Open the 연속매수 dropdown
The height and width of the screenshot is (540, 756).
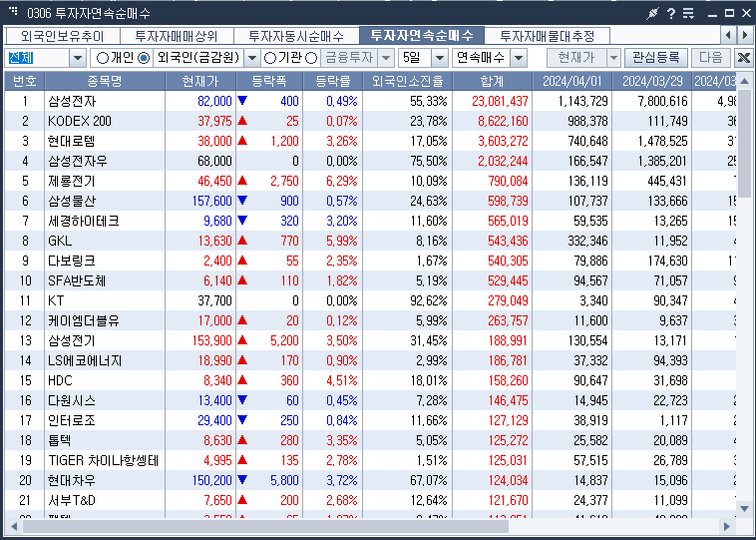[519, 58]
